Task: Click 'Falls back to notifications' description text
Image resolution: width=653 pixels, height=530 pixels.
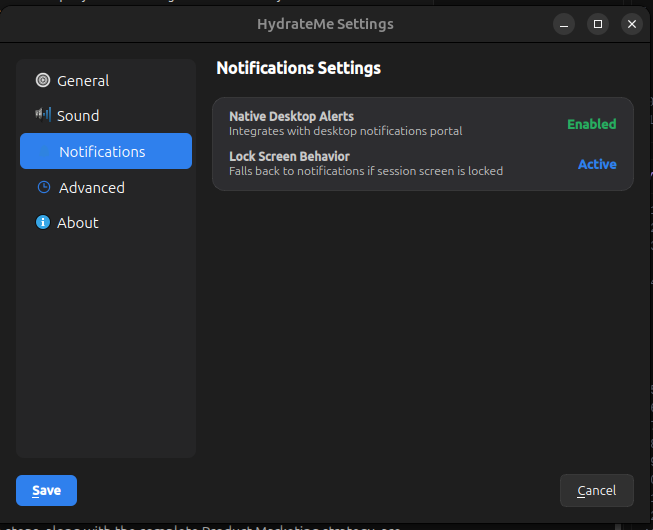Action: coord(366,171)
